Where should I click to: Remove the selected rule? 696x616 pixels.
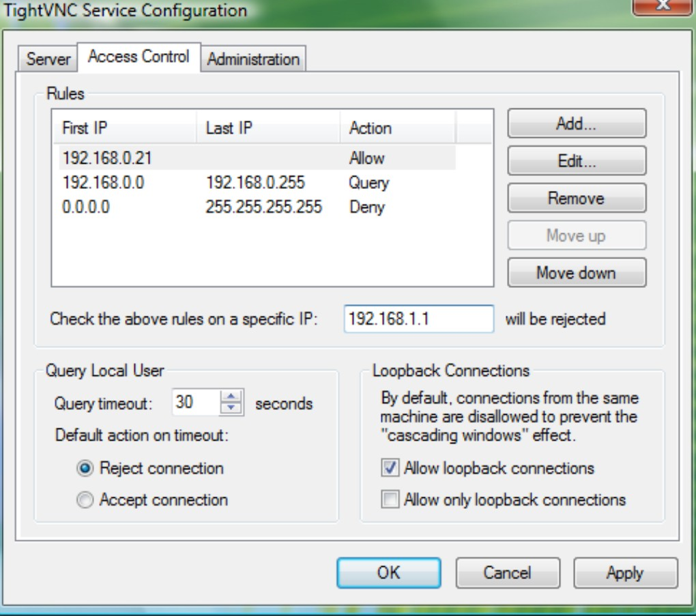pyautogui.click(x=577, y=198)
